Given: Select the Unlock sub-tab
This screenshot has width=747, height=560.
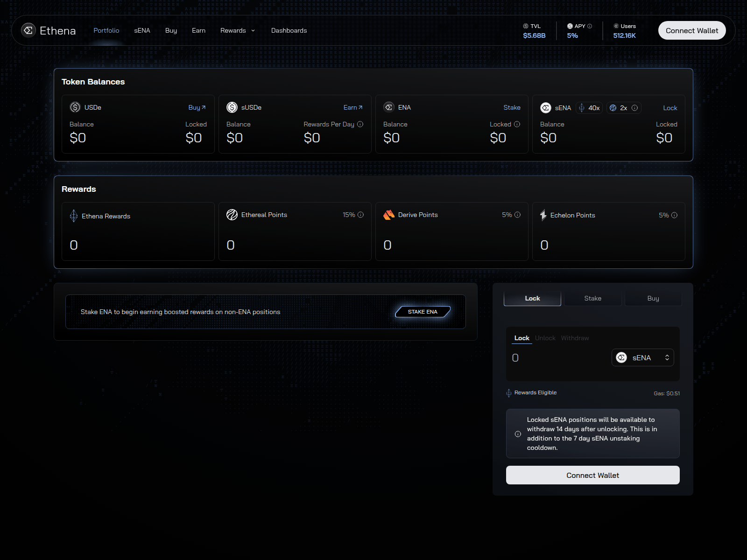Looking at the screenshot, I should coord(545,338).
